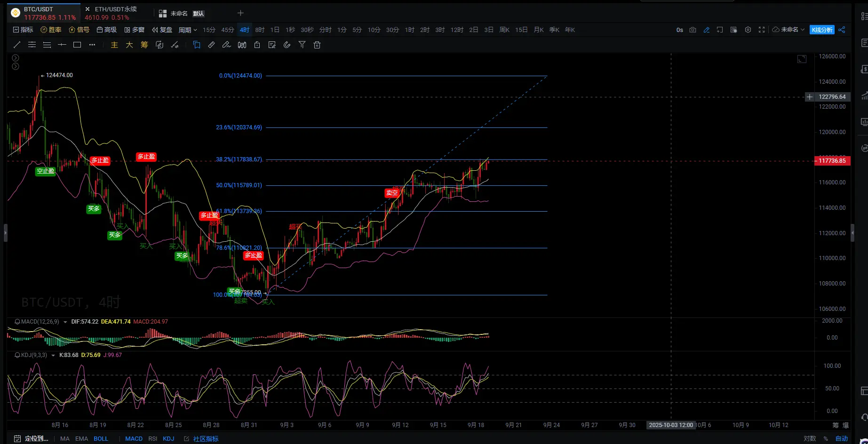Click the filter funnel icon
The width and height of the screenshot is (868, 444).
(x=302, y=45)
